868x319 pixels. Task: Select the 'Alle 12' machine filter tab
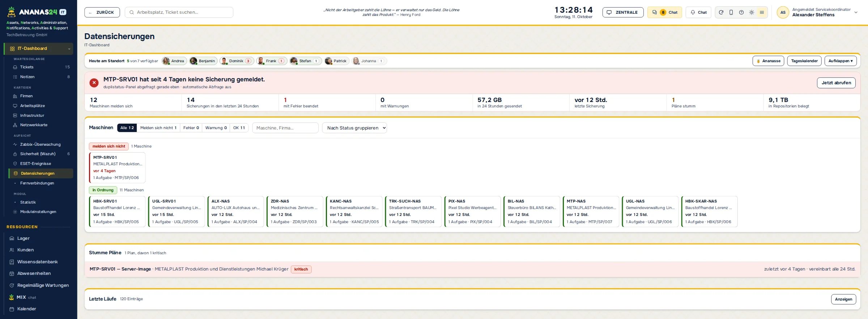click(x=127, y=128)
